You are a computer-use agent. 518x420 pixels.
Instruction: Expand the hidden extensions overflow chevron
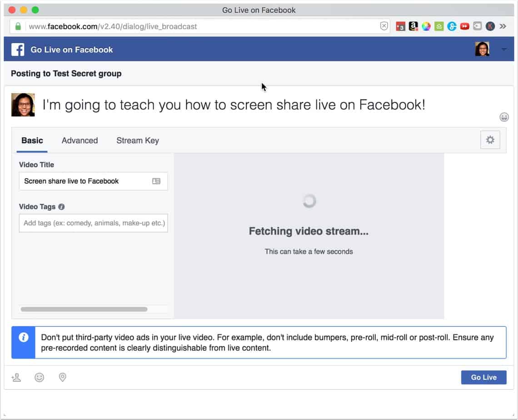tap(503, 26)
